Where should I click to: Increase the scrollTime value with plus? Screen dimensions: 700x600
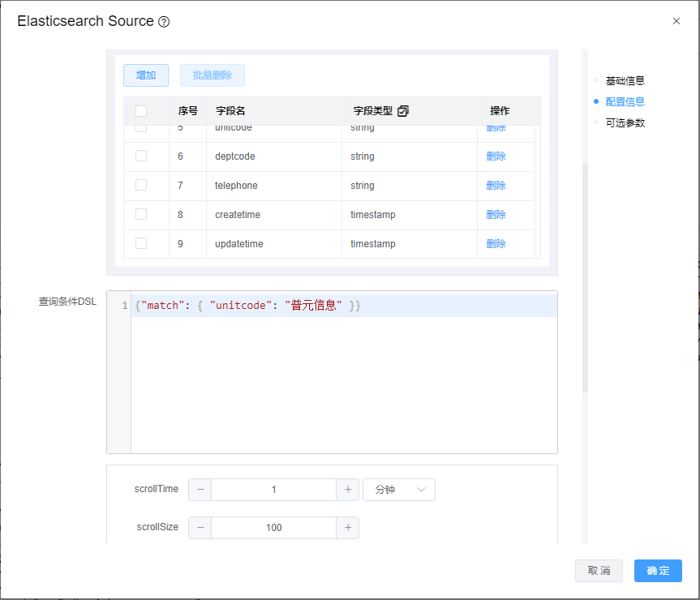[347, 490]
